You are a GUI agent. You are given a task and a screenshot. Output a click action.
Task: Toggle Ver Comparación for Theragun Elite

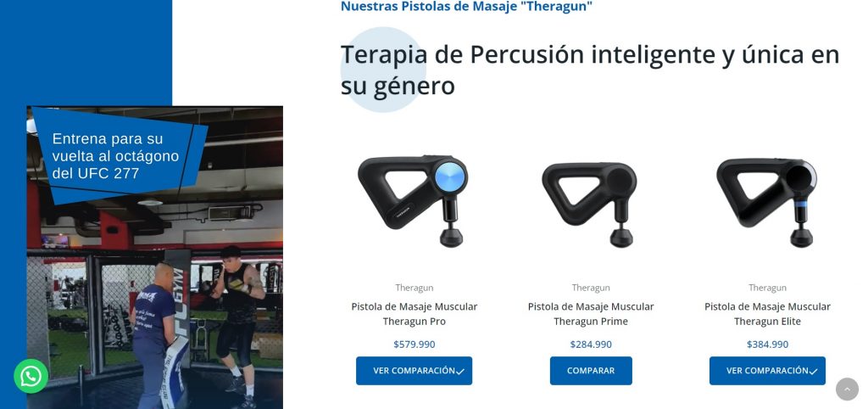767,371
